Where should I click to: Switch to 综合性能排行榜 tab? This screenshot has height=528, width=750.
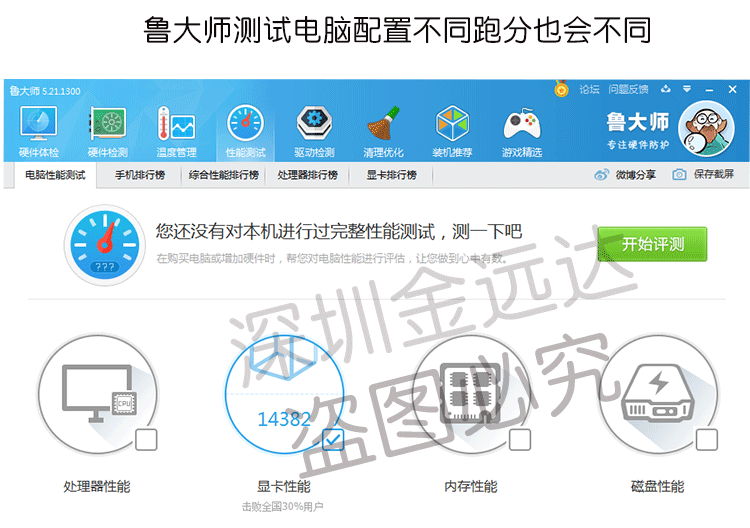click(x=223, y=175)
